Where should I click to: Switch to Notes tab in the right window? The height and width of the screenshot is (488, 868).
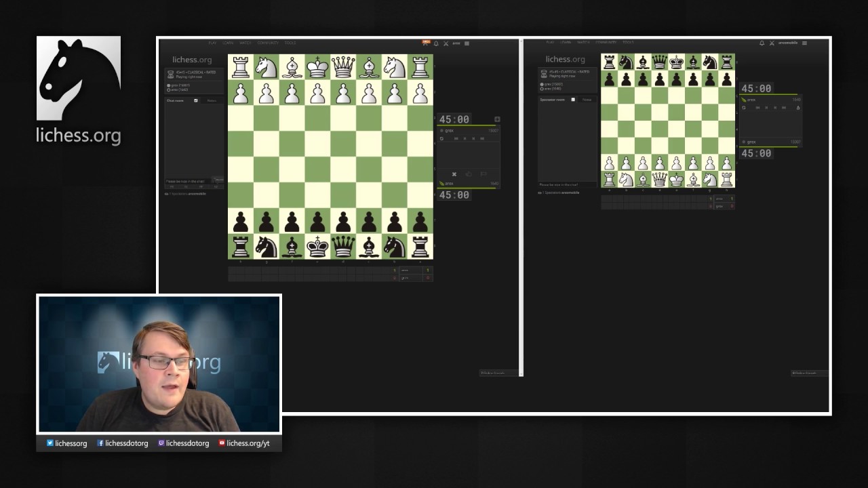(587, 100)
